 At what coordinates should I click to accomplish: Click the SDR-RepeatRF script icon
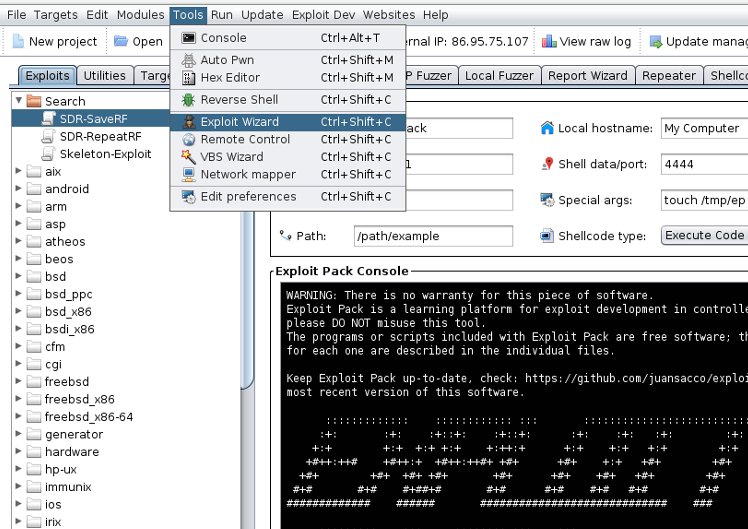pyautogui.click(x=49, y=136)
